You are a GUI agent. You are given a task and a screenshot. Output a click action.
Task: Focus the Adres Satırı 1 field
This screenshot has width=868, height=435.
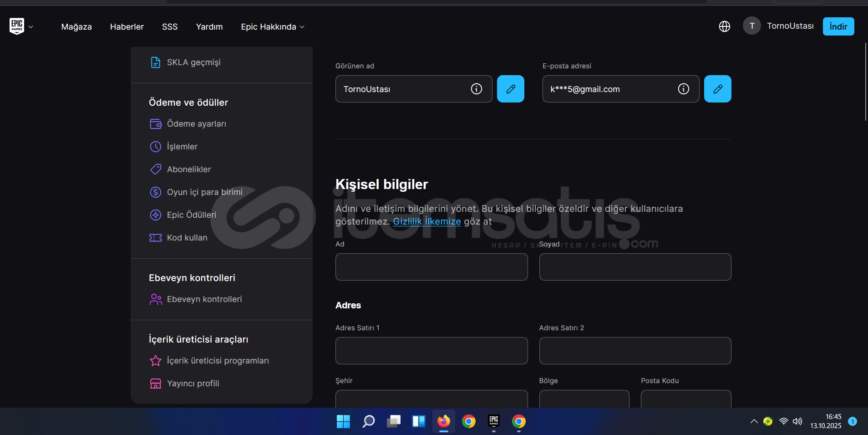(431, 351)
